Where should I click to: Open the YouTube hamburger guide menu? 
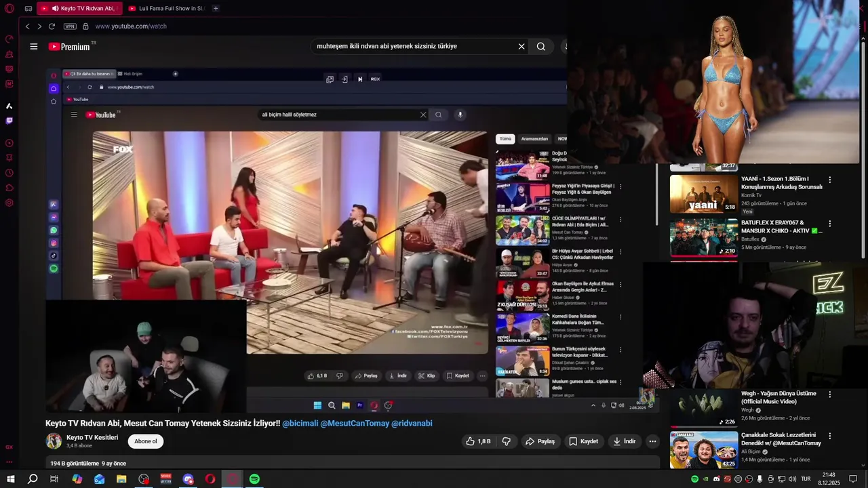click(33, 47)
